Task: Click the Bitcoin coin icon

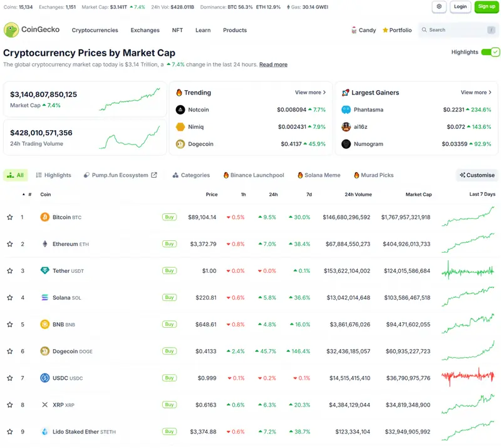Action: click(x=44, y=217)
